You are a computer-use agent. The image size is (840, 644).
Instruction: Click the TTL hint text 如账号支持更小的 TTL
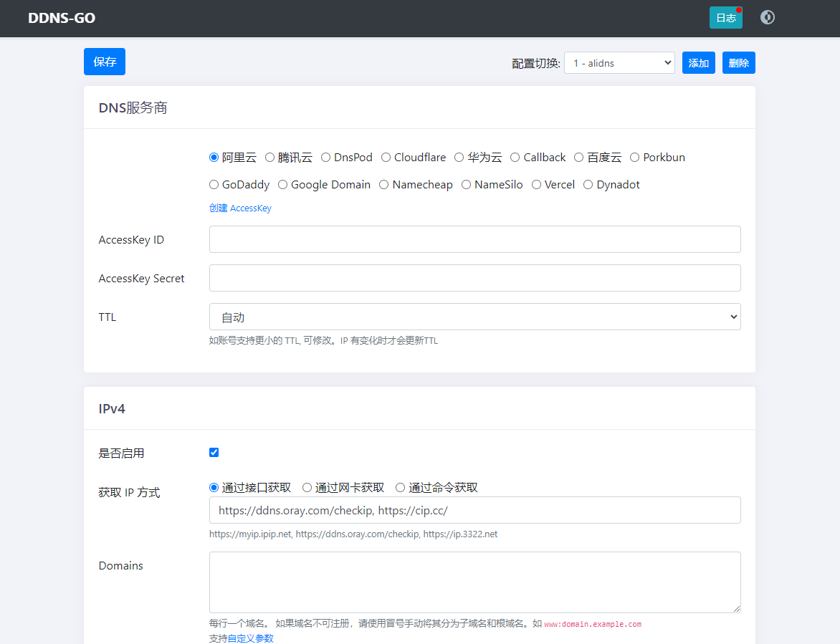tap(323, 340)
